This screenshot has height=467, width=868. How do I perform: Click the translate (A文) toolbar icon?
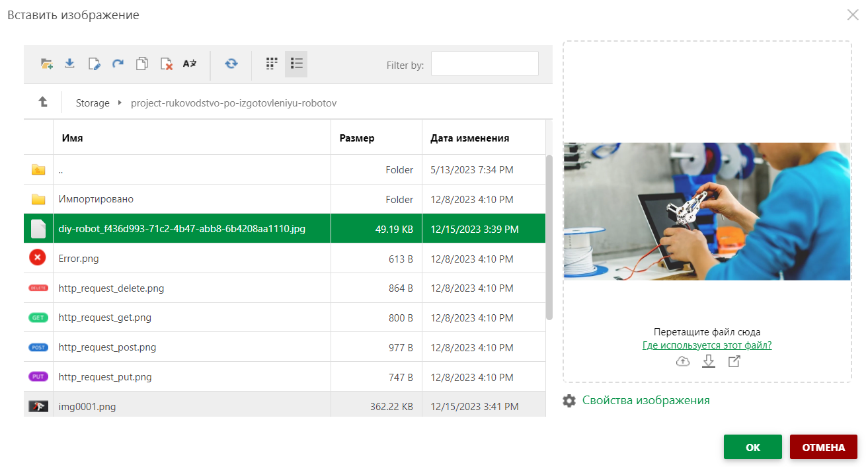[x=190, y=64]
